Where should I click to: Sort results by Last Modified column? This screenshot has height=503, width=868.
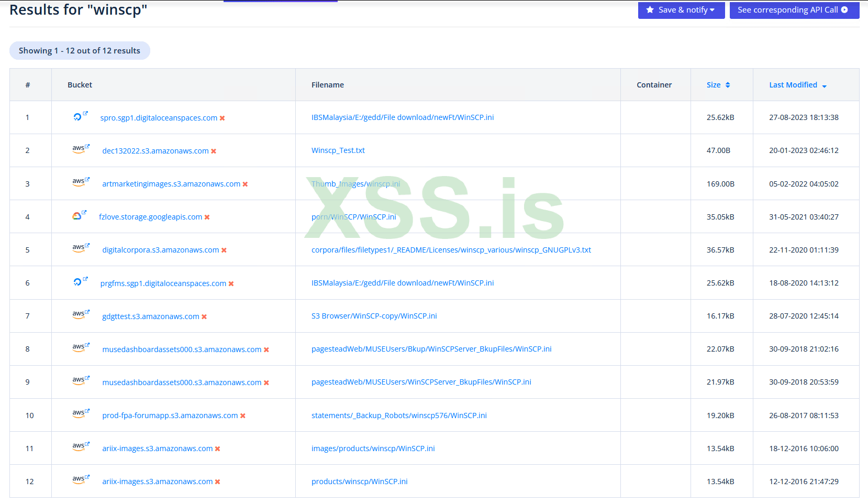pyautogui.click(x=798, y=85)
